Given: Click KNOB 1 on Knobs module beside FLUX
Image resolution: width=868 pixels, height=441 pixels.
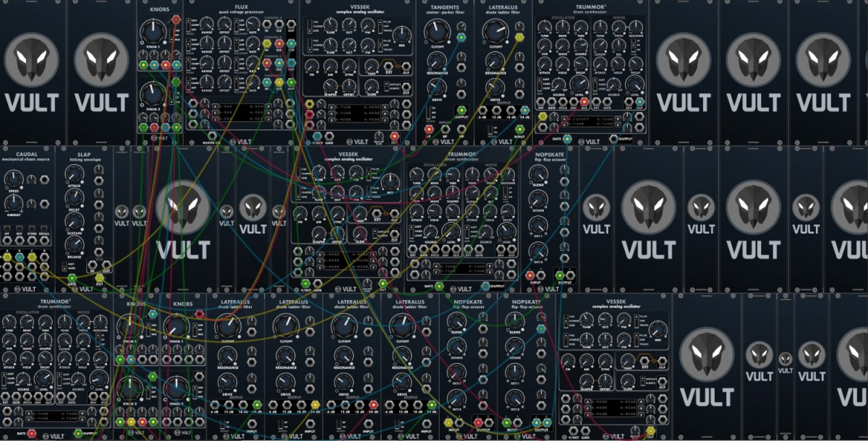Looking at the screenshot, I should pyautogui.click(x=153, y=33).
